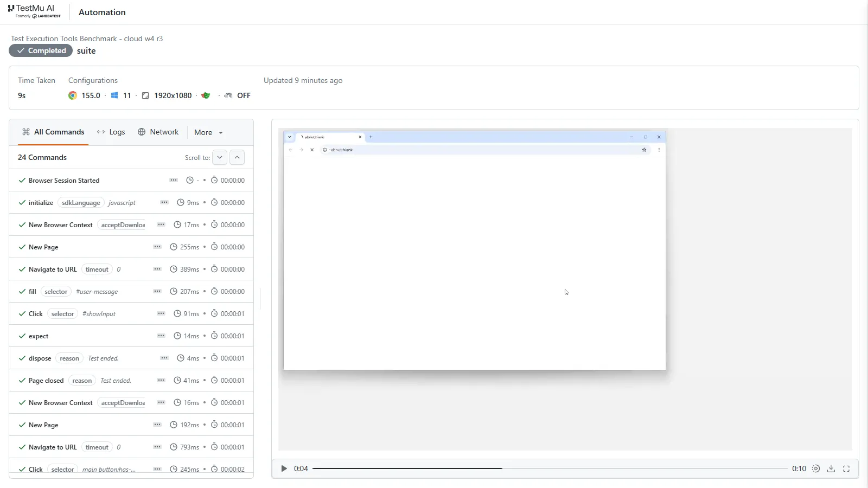
Task: Click the green framework icon in Configurations
Action: [x=206, y=95]
